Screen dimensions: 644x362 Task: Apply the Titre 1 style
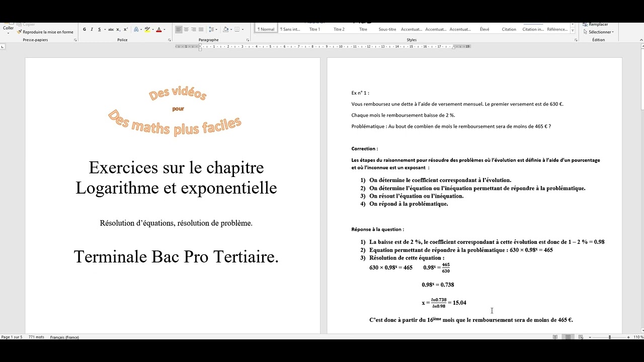[x=314, y=29]
